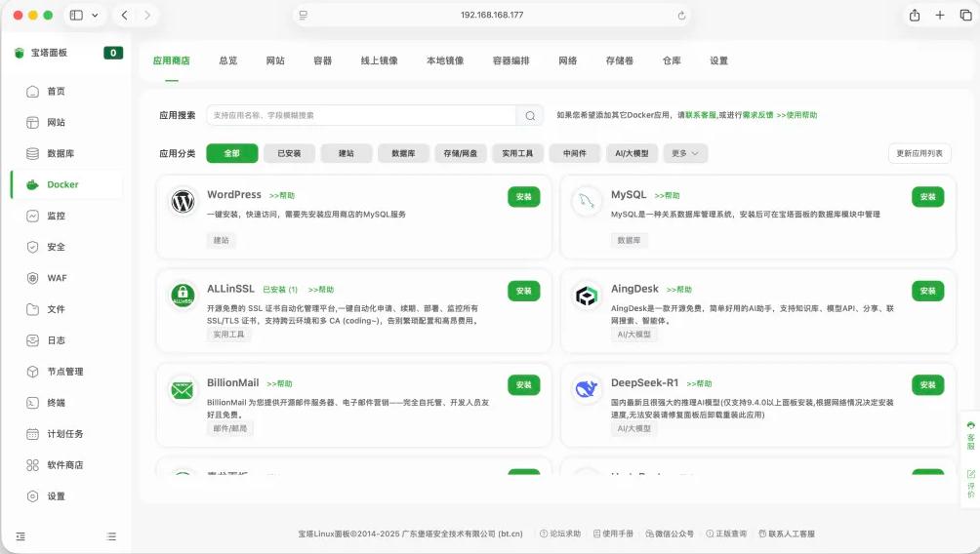The height and width of the screenshot is (554, 980).
Task: Switch to the 线上镜像 tab
Action: (x=380, y=60)
